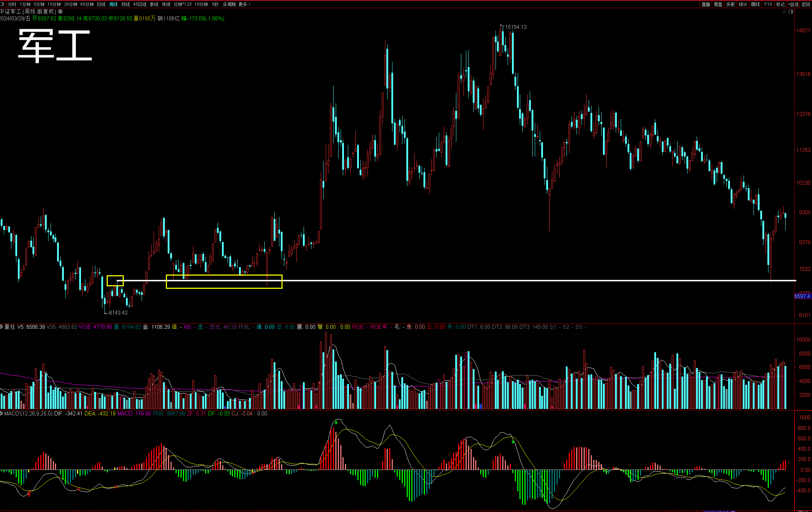Screen dimensions: 812x512
Task: Select the 5分钟 period tab
Action: (39, 4)
